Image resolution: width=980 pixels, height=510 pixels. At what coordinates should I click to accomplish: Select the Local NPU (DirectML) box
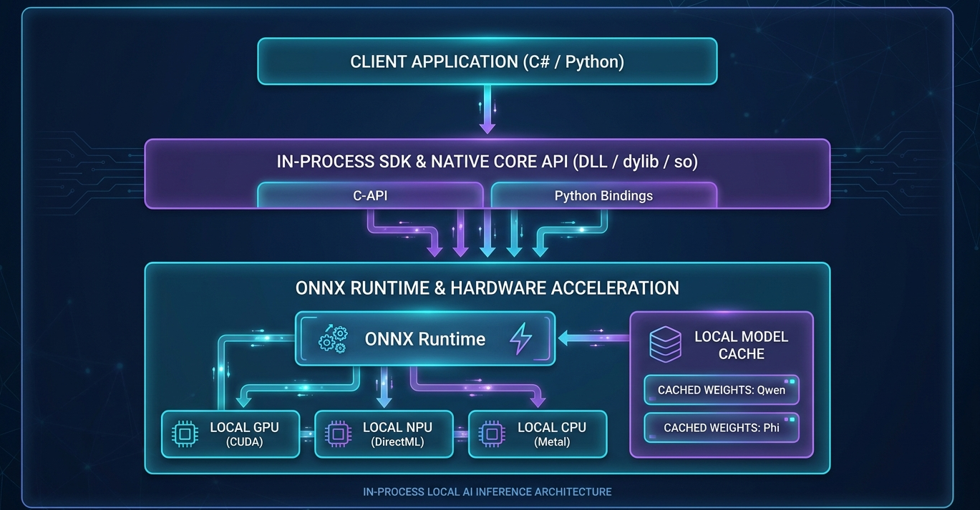coord(384,433)
